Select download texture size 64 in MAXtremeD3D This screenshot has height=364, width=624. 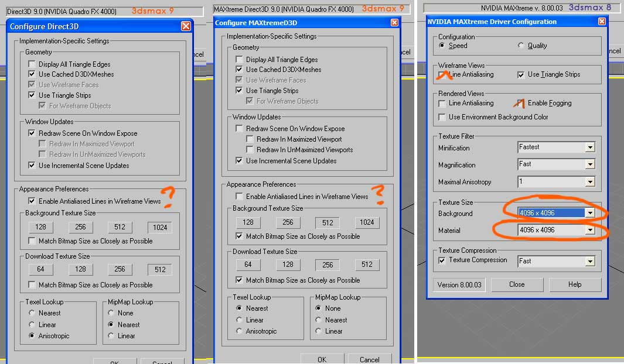click(x=248, y=265)
